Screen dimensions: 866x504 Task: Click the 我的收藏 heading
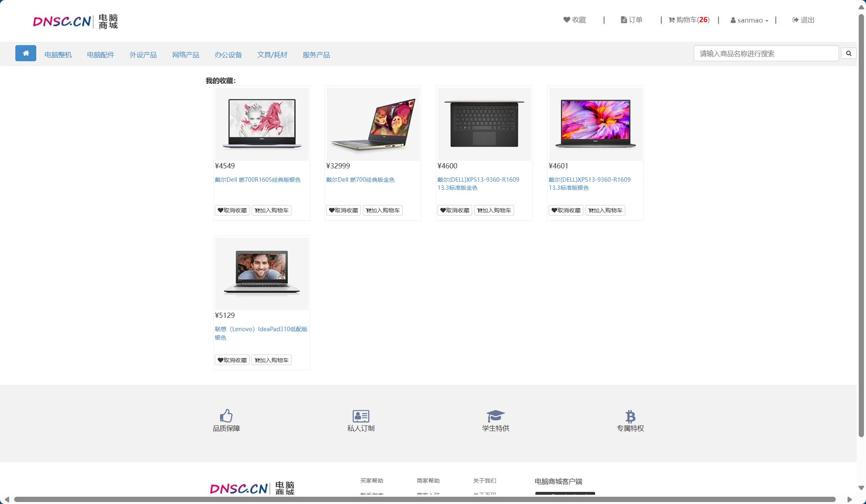pyautogui.click(x=221, y=81)
